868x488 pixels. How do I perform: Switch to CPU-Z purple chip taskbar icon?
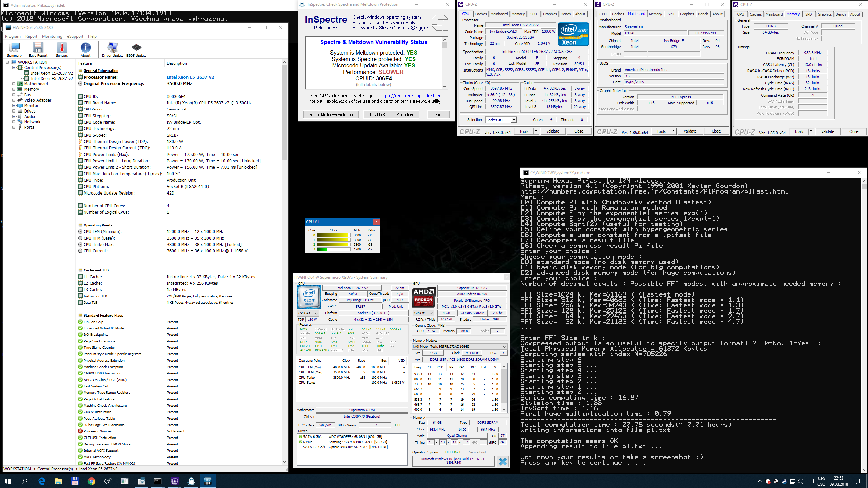[174, 481]
